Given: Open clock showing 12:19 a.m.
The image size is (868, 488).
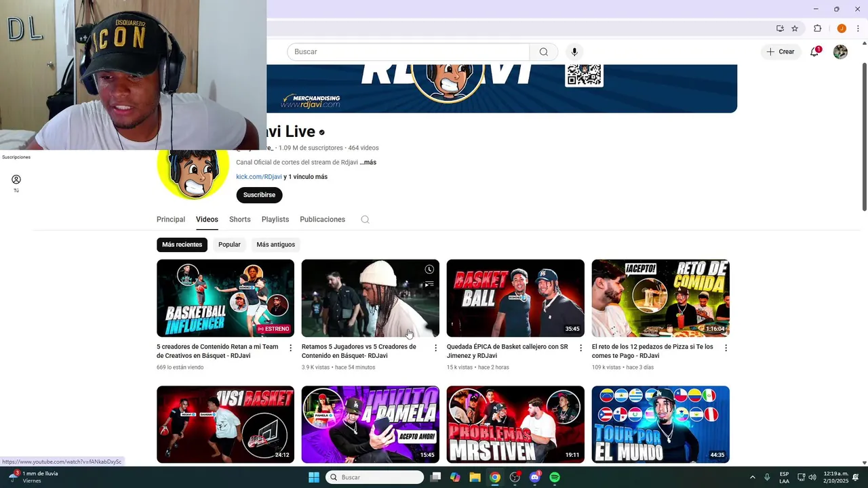Looking at the screenshot, I should [836, 477].
